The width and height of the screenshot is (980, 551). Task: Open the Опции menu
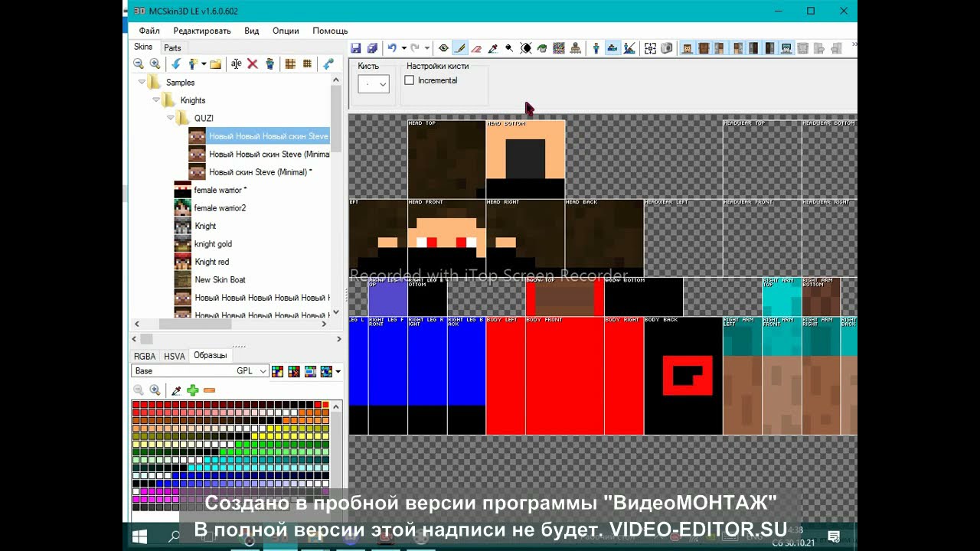click(286, 31)
